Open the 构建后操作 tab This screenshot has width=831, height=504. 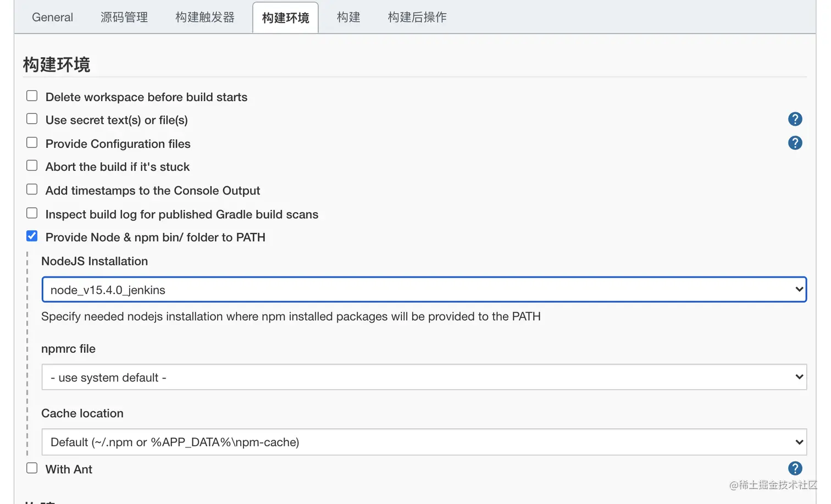417,18
